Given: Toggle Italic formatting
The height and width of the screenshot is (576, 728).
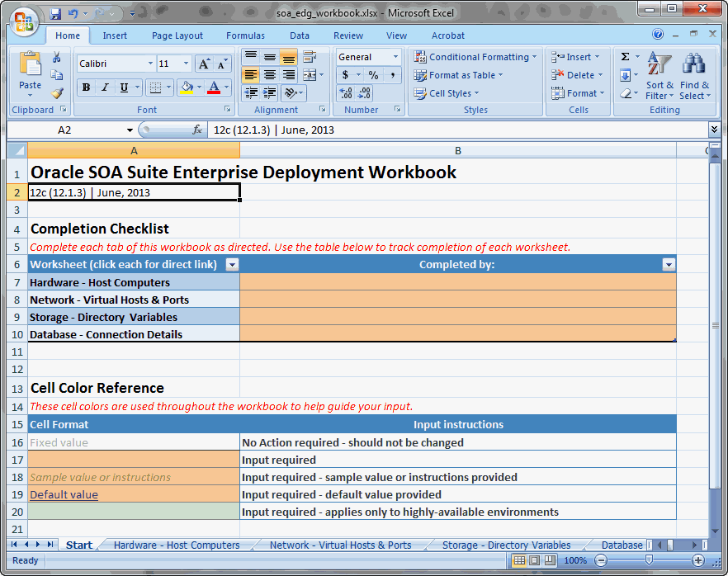Looking at the screenshot, I should (105, 87).
